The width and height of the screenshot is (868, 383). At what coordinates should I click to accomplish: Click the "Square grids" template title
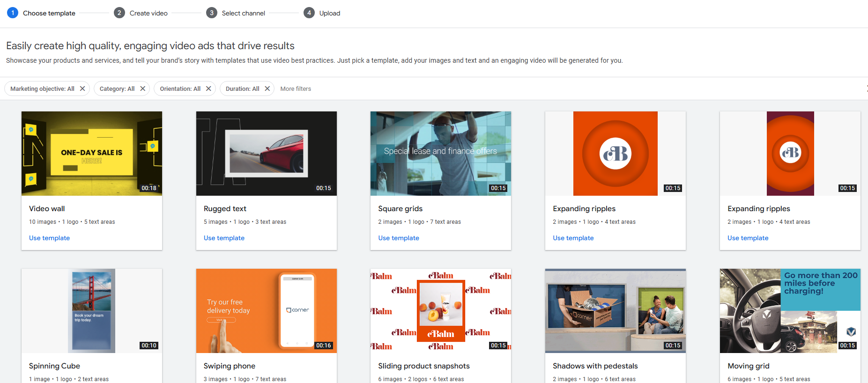coord(401,209)
